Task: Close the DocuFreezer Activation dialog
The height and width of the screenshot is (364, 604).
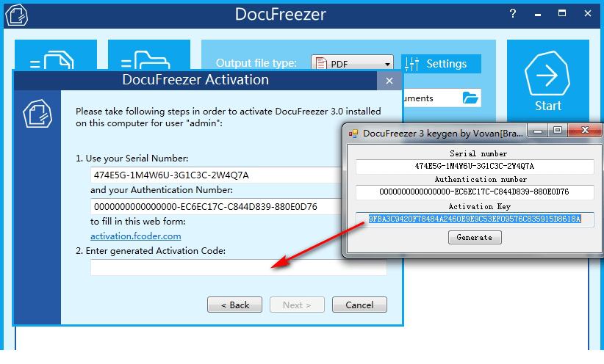Action: pos(389,81)
